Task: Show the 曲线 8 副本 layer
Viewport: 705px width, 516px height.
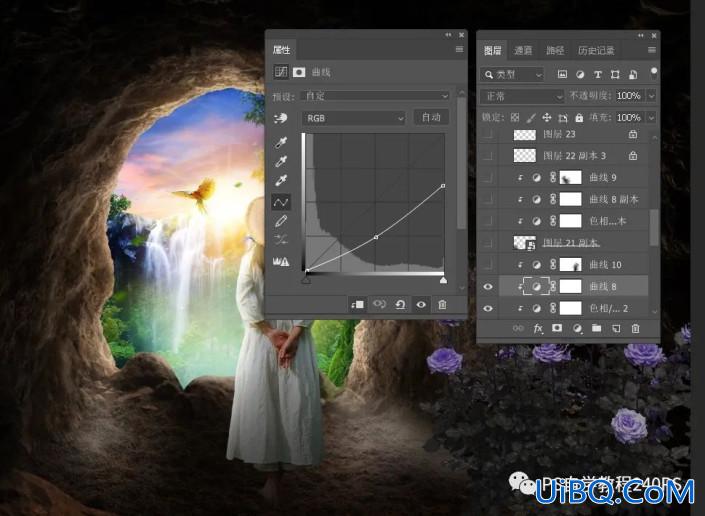Action: click(488, 199)
